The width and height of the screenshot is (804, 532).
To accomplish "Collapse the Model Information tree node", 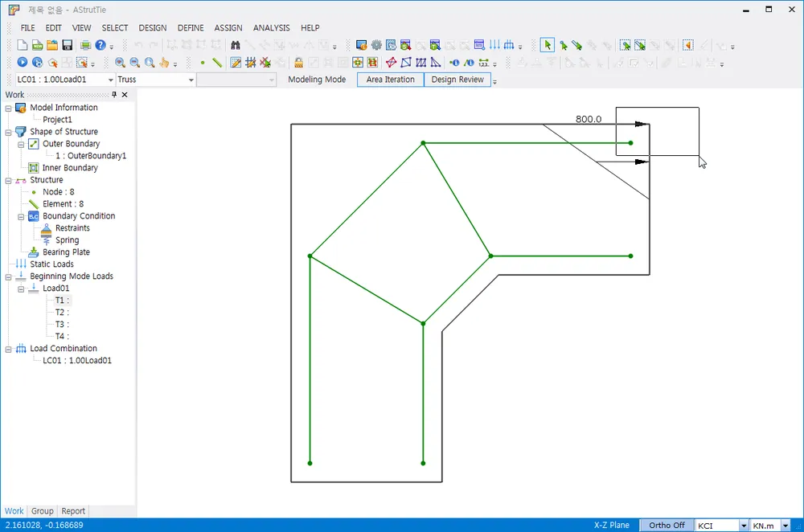I will pos(8,108).
